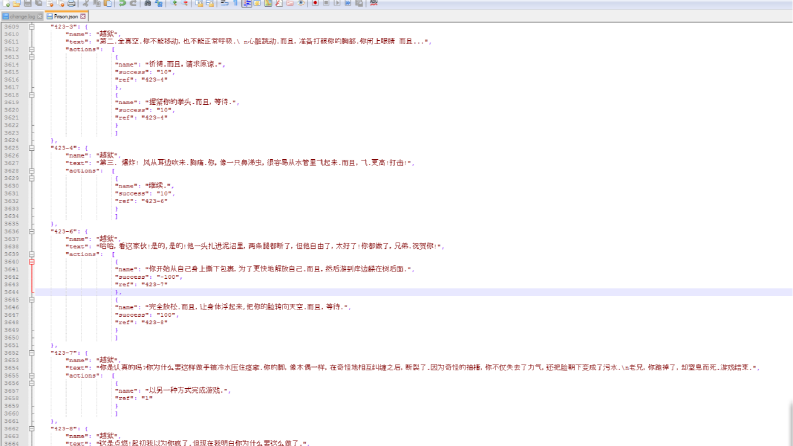Collapse actions fold at line 3628

32,171
